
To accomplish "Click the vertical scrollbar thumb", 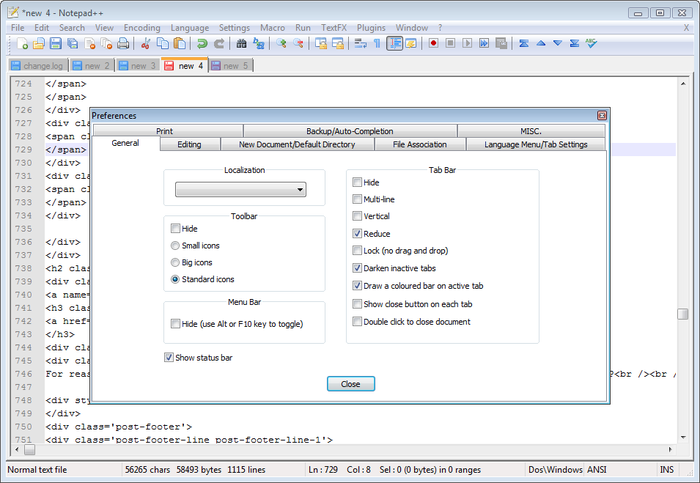I will click(x=683, y=314).
